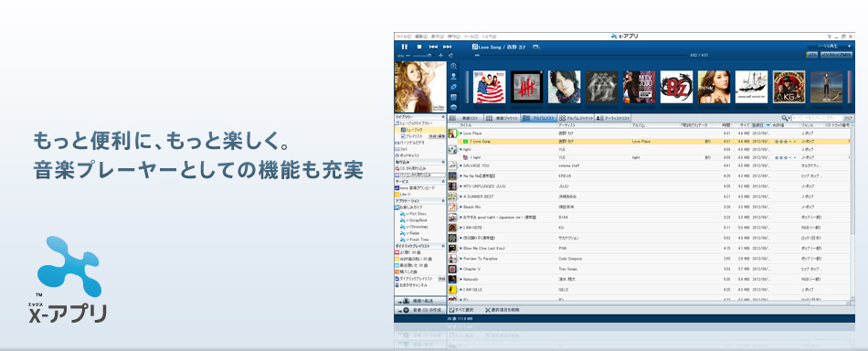Click the magnifier icon beside the cover art

453,66
